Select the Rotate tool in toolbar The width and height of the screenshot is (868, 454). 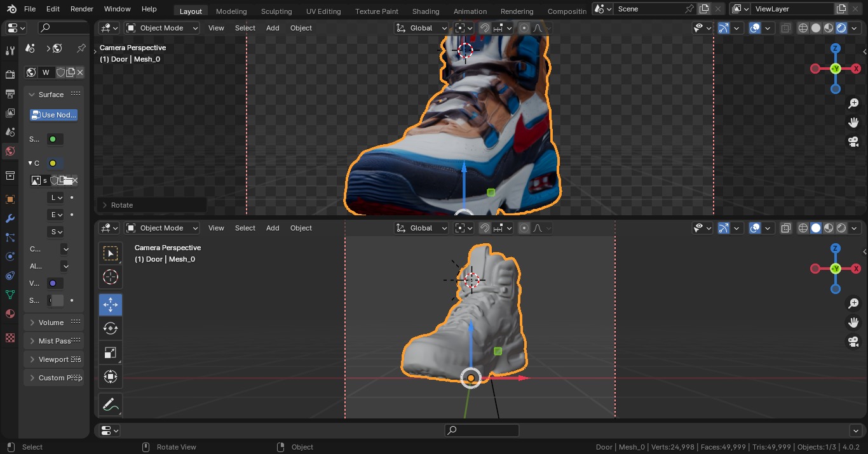coord(111,328)
